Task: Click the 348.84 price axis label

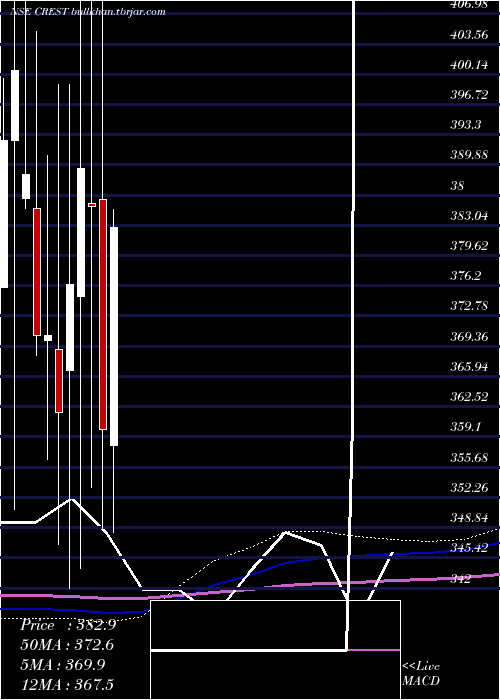Action: coord(469,518)
